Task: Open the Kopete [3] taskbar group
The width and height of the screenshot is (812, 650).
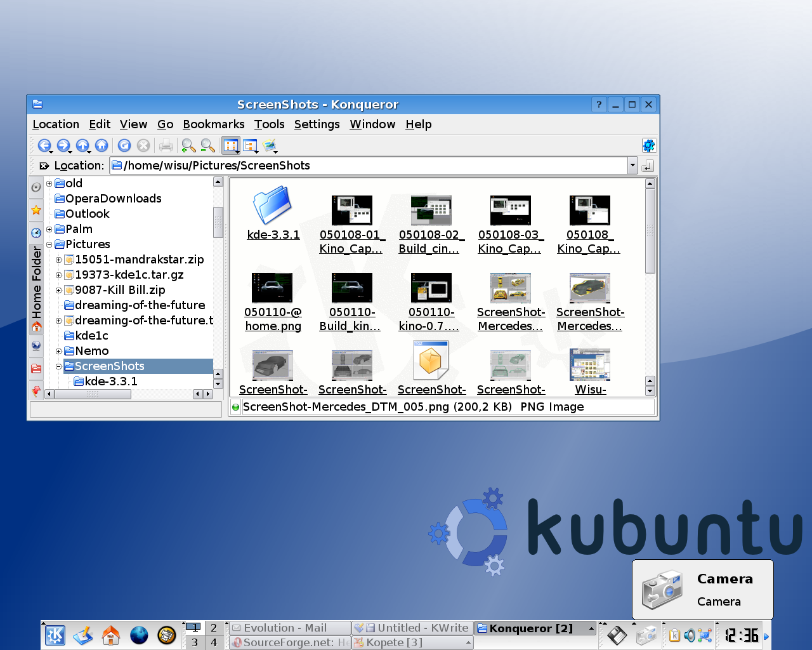Action: click(412, 642)
